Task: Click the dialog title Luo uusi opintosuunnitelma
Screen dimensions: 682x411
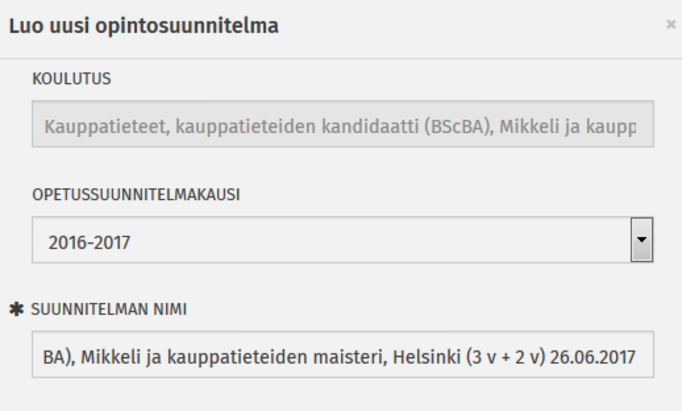Action: tap(143, 25)
